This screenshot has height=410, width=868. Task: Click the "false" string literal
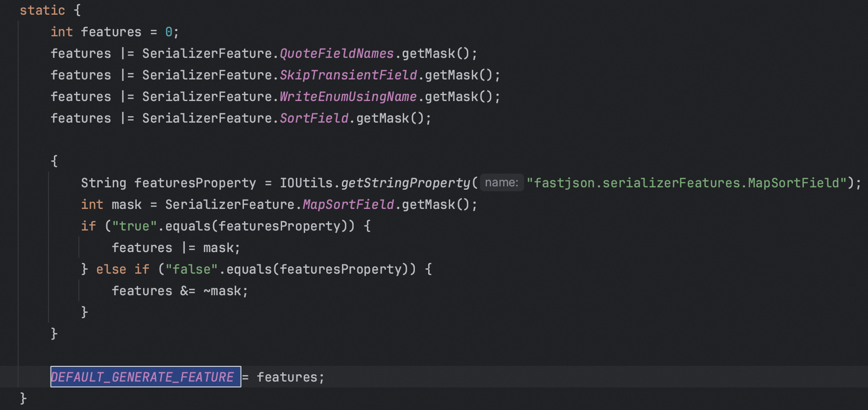coord(192,269)
